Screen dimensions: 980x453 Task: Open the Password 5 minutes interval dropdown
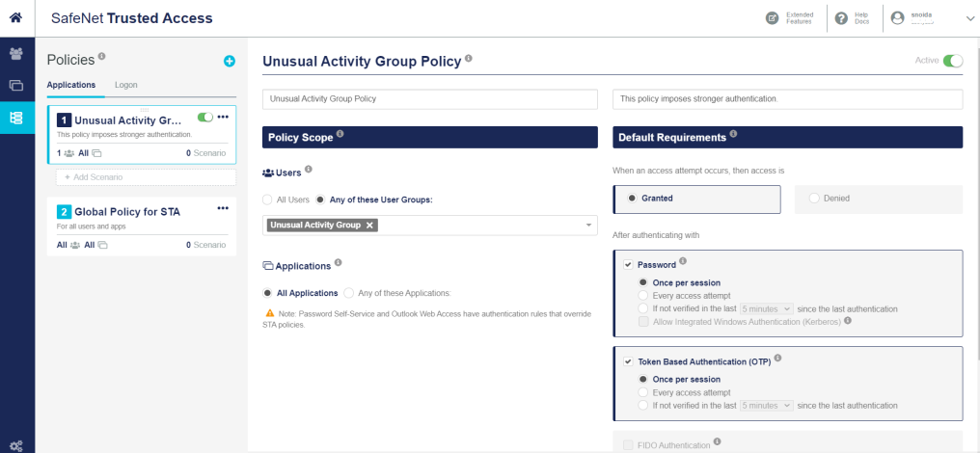coord(766,308)
